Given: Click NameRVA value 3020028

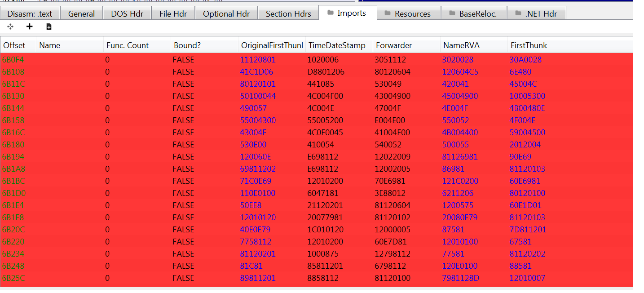Looking at the screenshot, I should pos(458,60).
